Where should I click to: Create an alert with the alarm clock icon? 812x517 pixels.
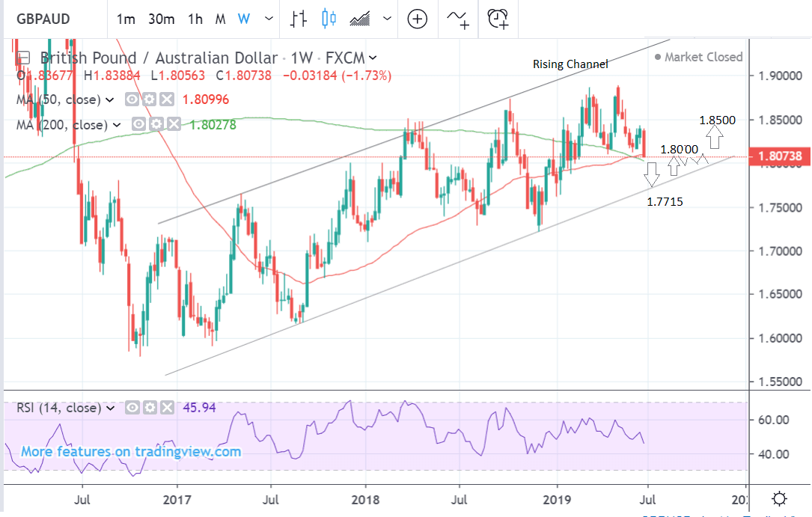tap(497, 19)
